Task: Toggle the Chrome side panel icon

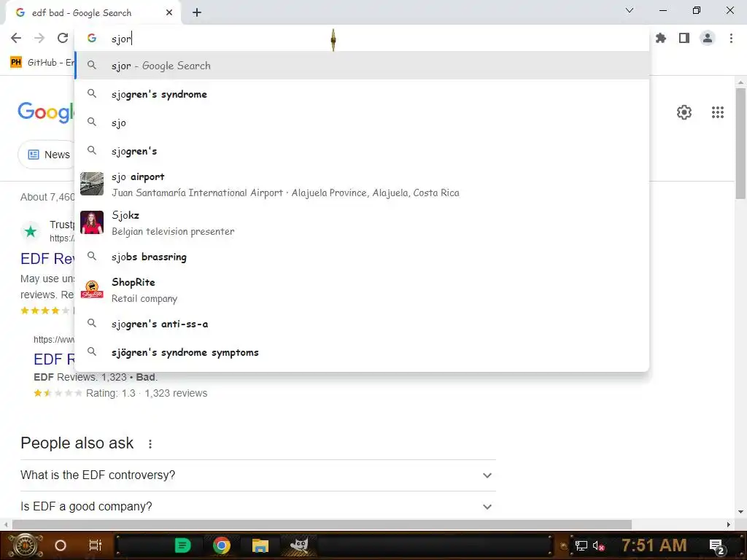Action: click(x=684, y=38)
